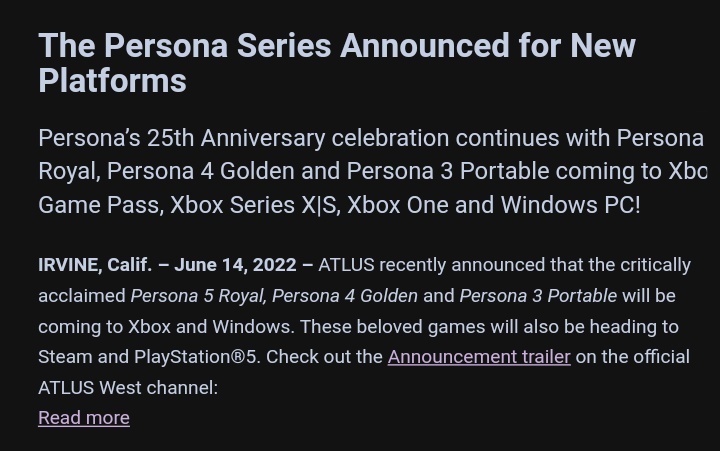Click the italic 'Persona 5 Royal' text
Viewport: 720px width, 451px height.
tap(198, 296)
